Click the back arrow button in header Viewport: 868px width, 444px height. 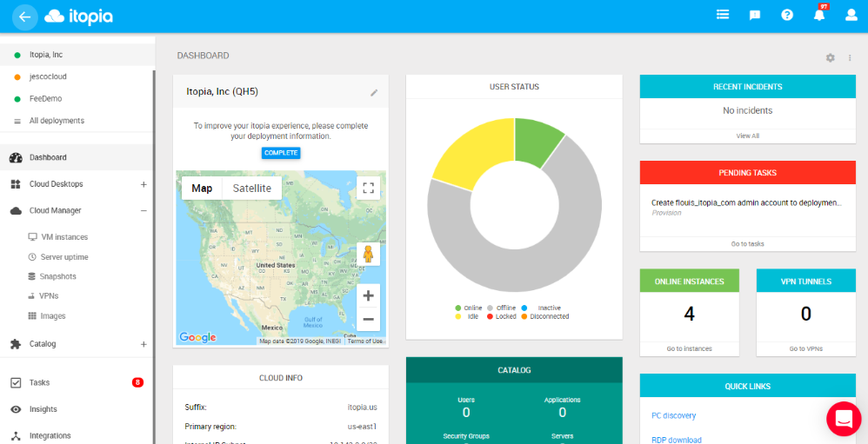click(x=25, y=17)
